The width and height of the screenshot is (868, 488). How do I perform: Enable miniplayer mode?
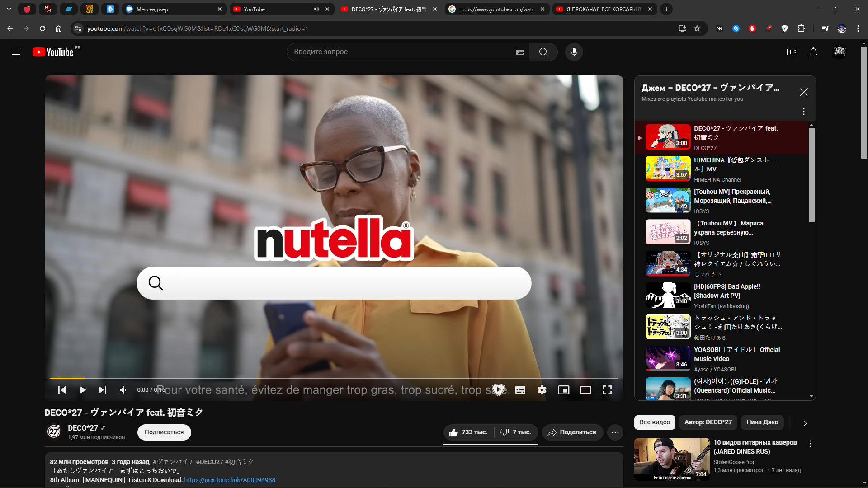click(x=564, y=390)
